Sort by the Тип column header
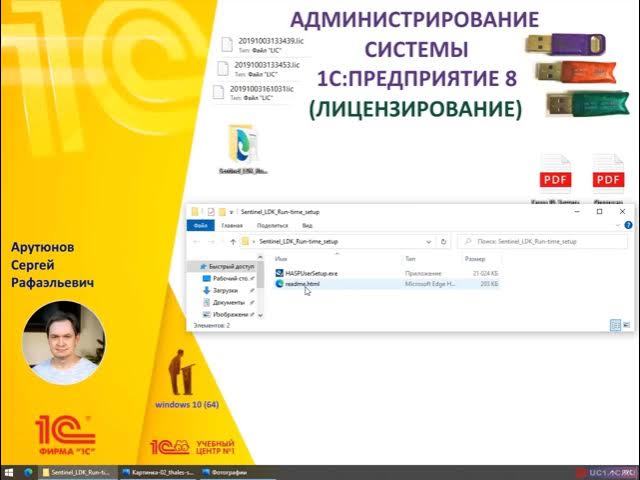640x480 pixels. click(410, 259)
